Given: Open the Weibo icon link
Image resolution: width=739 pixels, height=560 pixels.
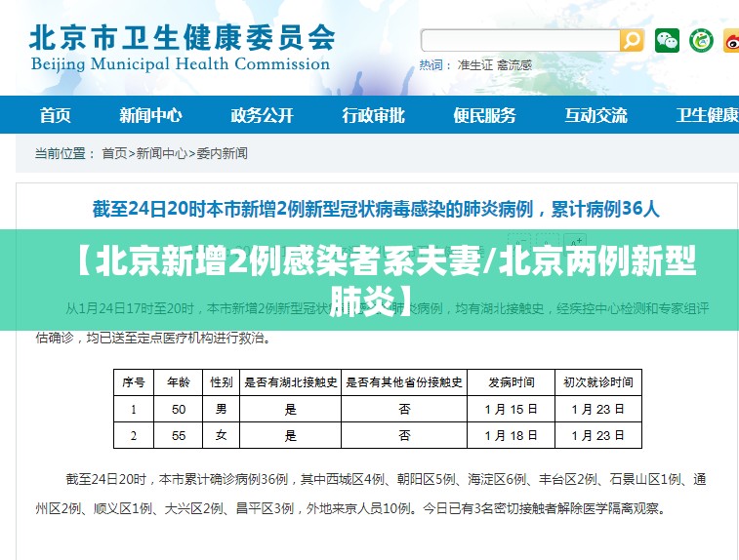Looking at the screenshot, I should [x=732, y=41].
